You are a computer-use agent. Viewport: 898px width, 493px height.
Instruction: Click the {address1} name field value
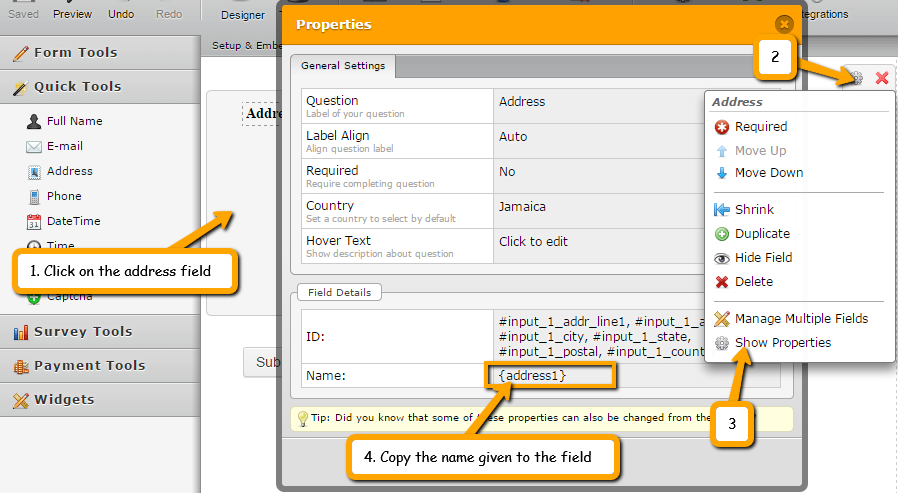click(x=533, y=375)
